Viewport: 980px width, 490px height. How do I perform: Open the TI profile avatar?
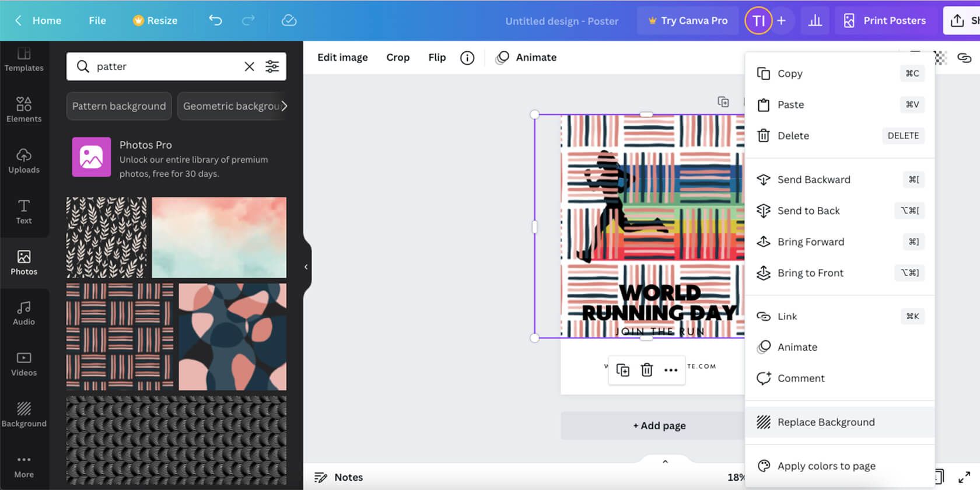point(758,20)
